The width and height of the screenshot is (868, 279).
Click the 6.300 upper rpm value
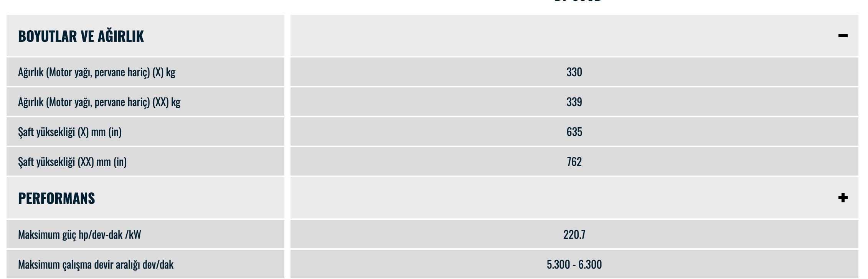(x=590, y=264)
